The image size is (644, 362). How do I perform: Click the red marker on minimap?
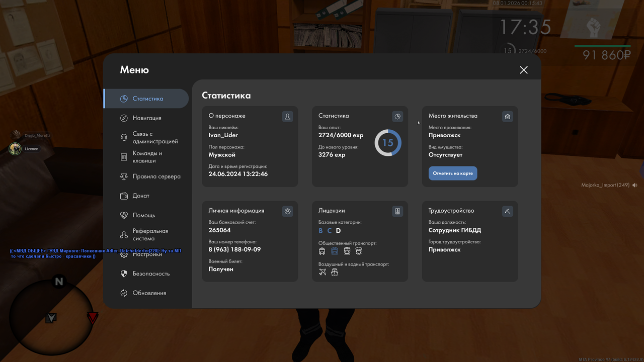[93, 318]
